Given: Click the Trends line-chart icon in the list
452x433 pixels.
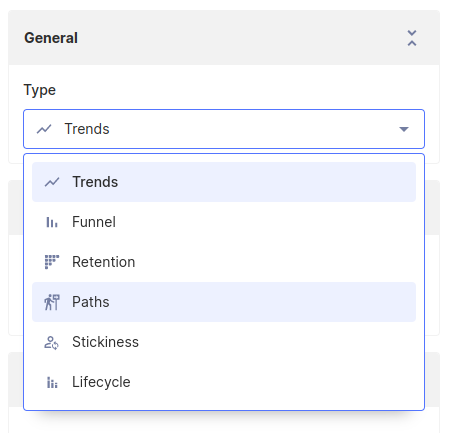Looking at the screenshot, I should [52, 182].
